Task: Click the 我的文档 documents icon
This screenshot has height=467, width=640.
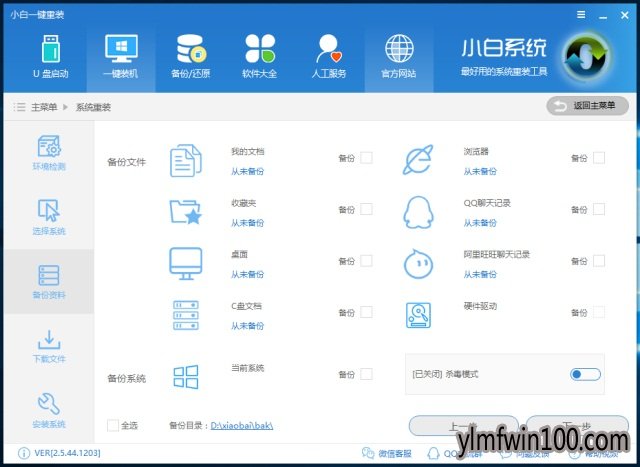Action: click(x=186, y=160)
